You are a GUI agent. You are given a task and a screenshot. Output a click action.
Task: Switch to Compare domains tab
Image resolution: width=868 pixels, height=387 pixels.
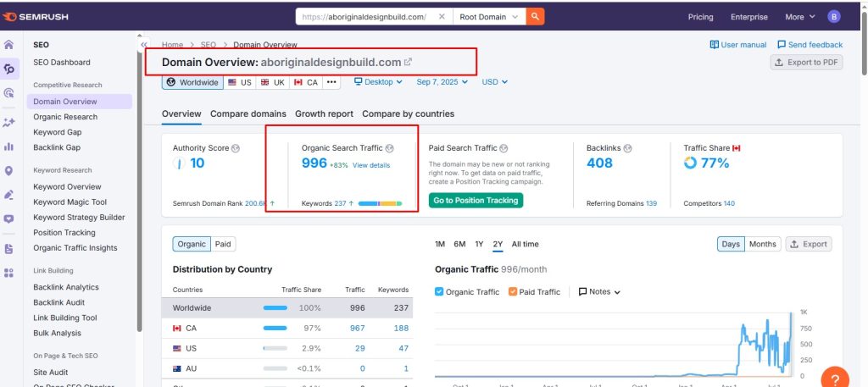click(x=248, y=113)
